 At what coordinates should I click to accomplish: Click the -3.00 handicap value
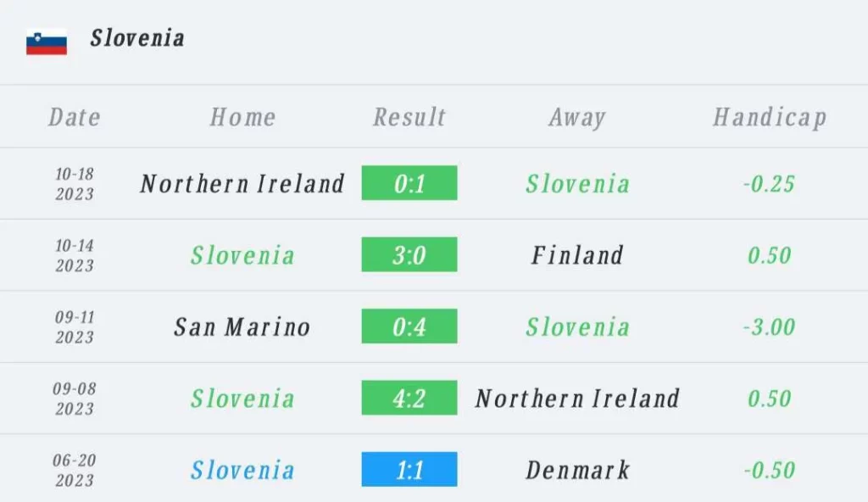click(770, 326)
